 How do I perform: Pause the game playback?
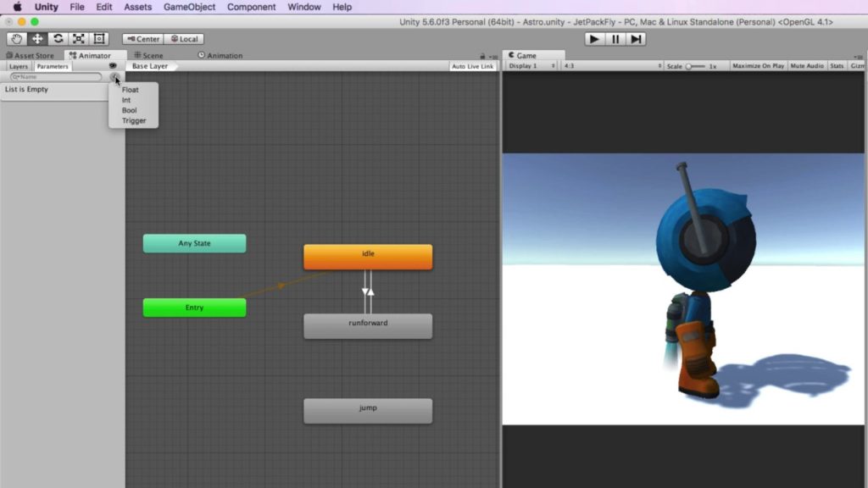tap(615, 39)
